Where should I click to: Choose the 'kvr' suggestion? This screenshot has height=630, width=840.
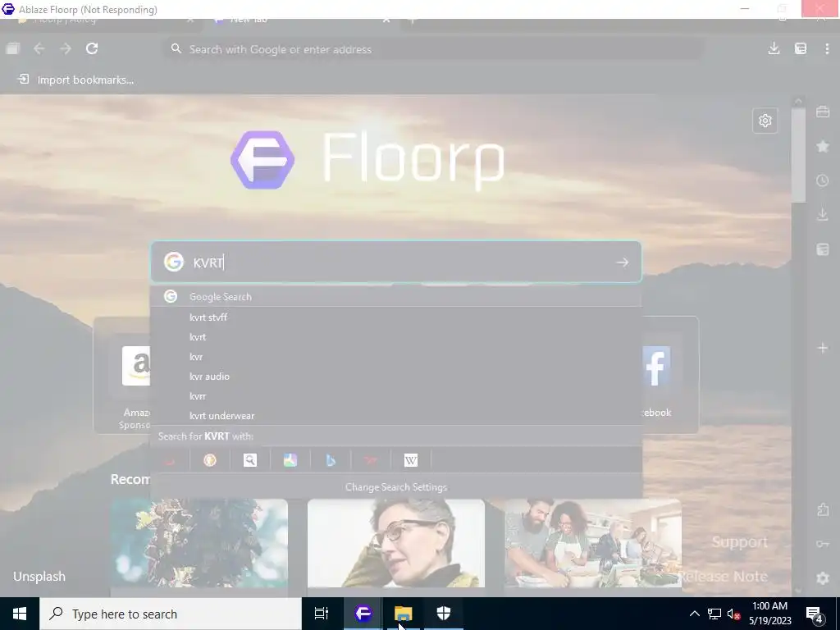click(x=396, y=357)
